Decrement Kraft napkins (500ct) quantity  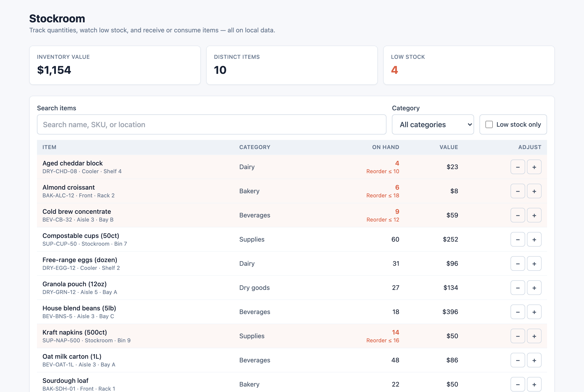click(517, 336)
